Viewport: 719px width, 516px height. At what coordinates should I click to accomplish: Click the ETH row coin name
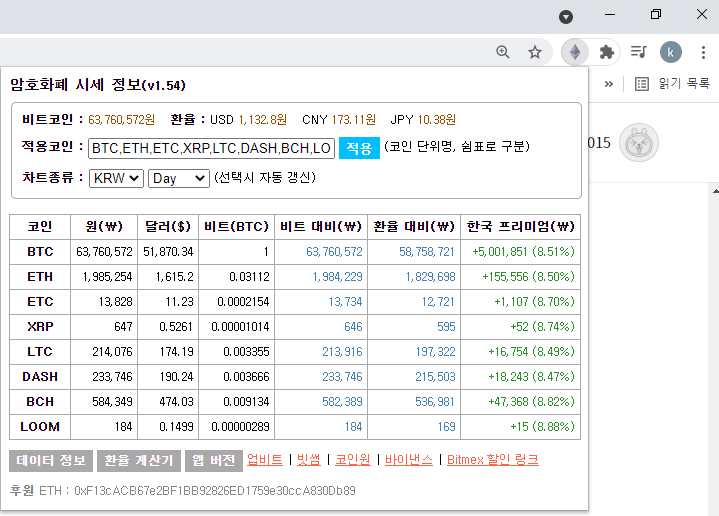pyautogui.click(x=40, y=277)
